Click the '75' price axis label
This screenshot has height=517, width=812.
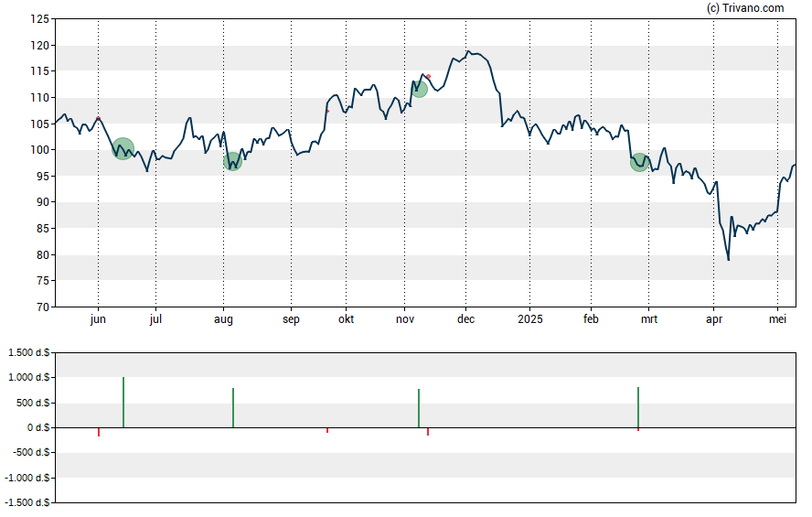43,281
